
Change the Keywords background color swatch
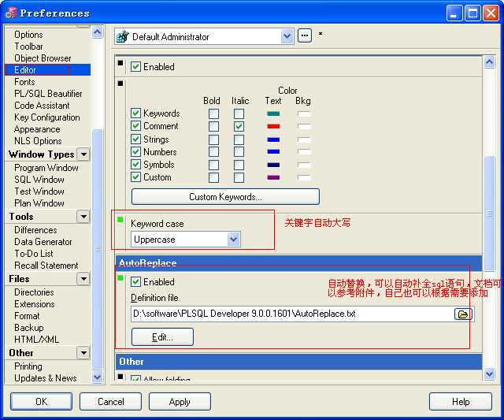(304, 113)
